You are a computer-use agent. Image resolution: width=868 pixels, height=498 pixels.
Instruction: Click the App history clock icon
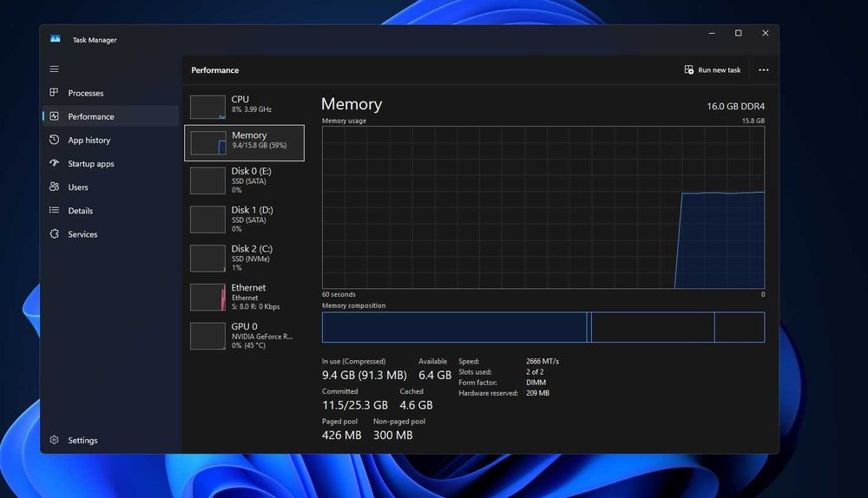coord(54,140)
